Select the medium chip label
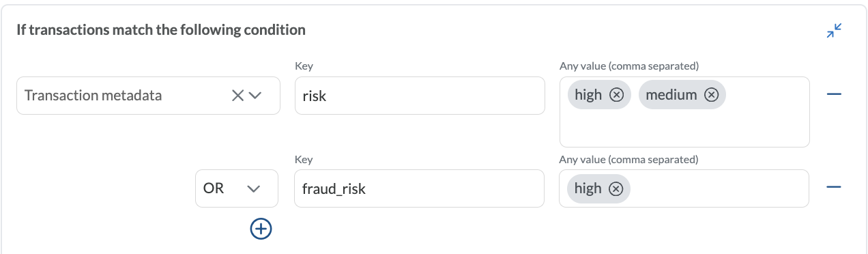The height and width of the screenshot is (254, 868). [x=671, y=95]
